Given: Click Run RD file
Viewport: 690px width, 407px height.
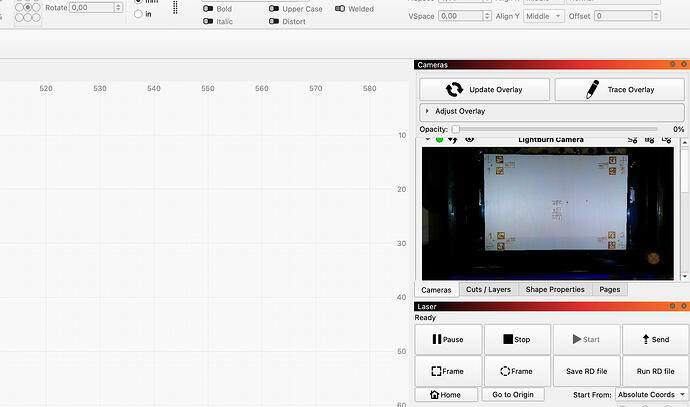Looking at the screenshot, I should coord(656,371).
